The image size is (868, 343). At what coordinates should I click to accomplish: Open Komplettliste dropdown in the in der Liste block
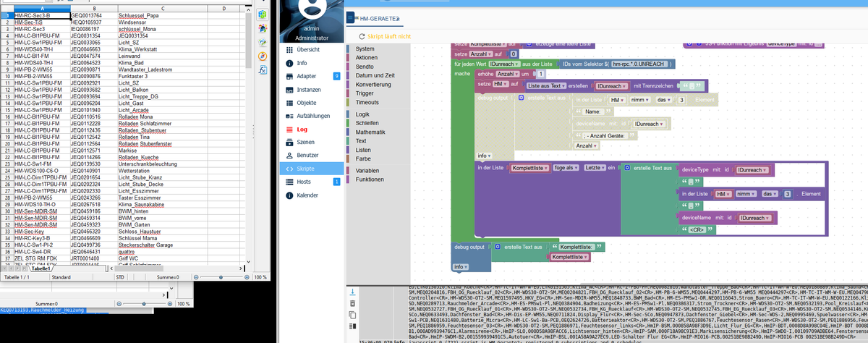529,168
